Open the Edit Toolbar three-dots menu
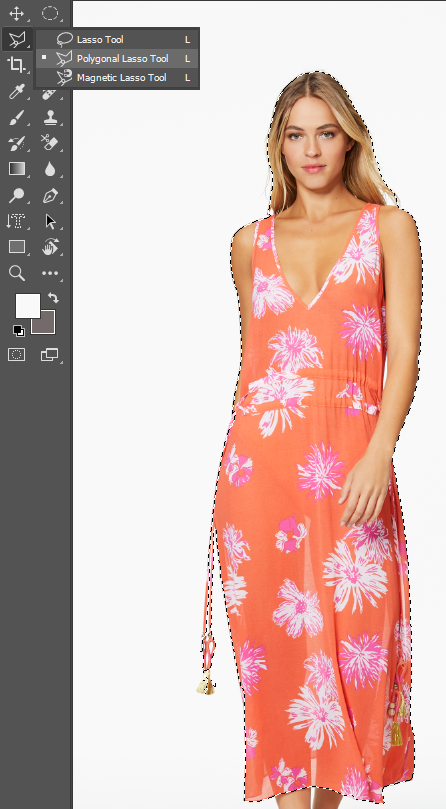The width and height of the screenshot is (446, 809). (x=50, y=273)
